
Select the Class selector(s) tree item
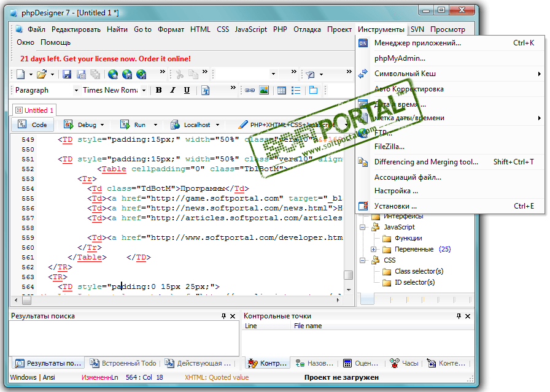[413, 271]
